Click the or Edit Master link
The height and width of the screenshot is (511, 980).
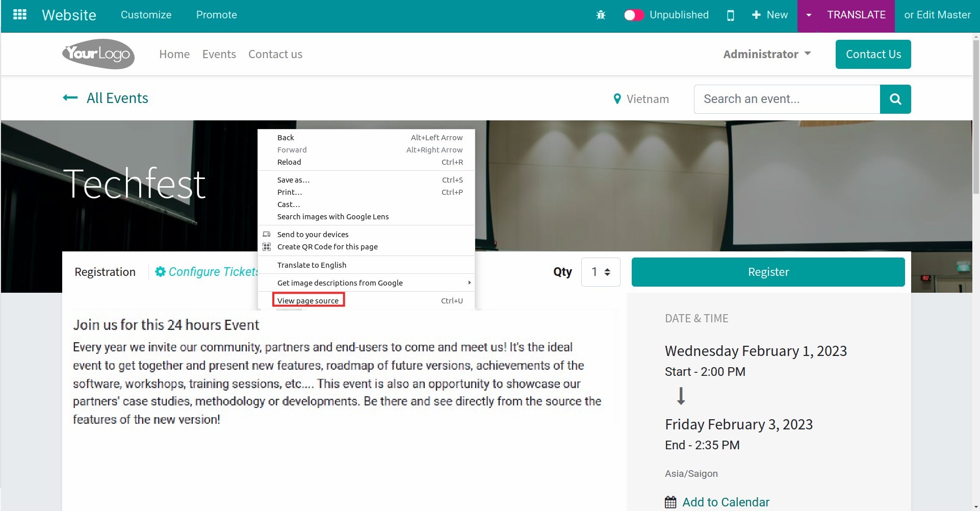[x=938, y=15]
